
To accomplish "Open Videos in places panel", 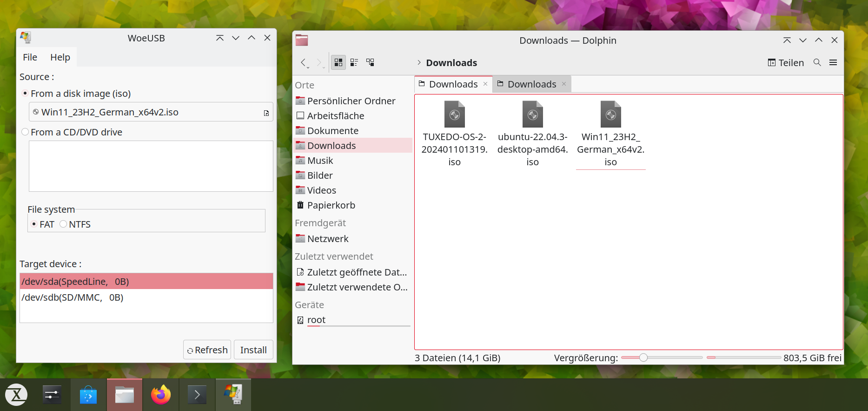I will tap(353, 190).
